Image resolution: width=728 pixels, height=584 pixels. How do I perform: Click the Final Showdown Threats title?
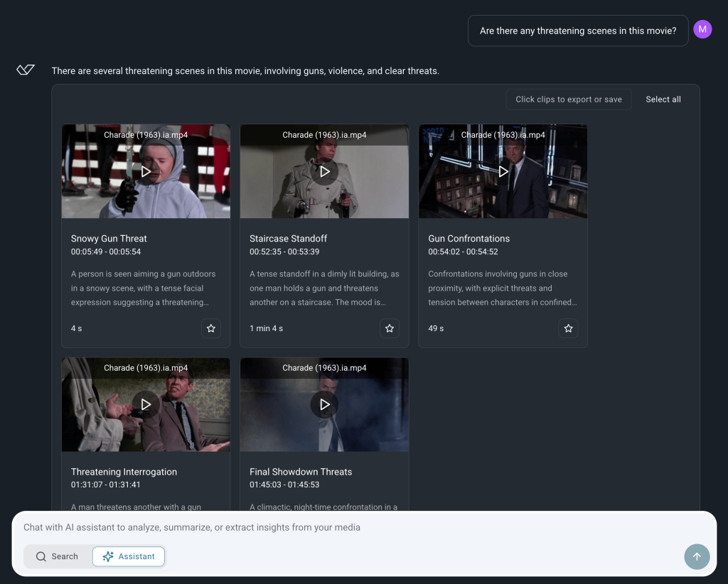(x=301, y=472)
